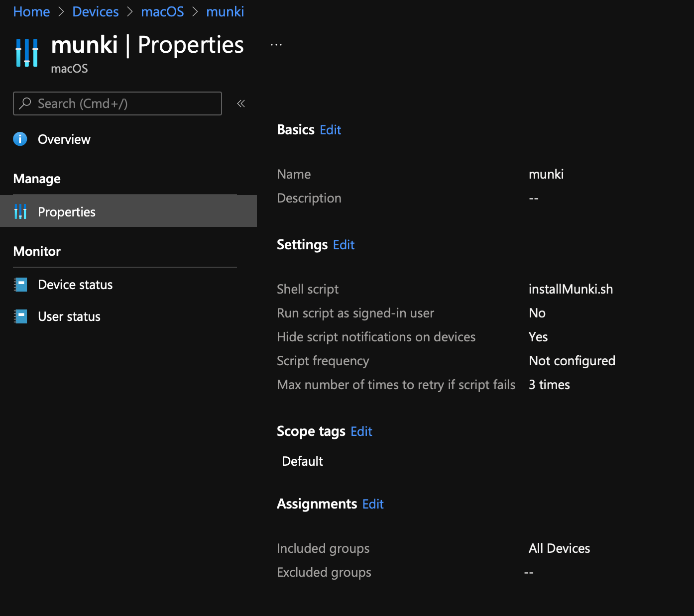
Task: Click the munki properties header icon
Action: coord(27,52)
